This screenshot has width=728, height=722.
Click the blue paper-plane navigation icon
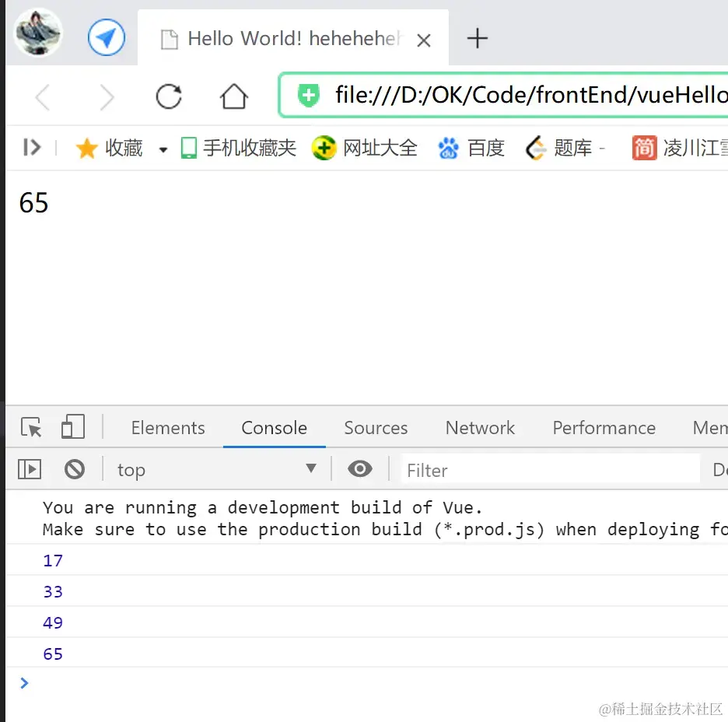(107, 37)
